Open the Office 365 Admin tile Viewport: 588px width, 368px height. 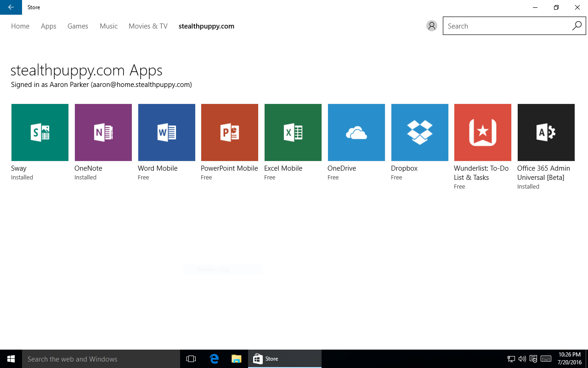click(546, 132)
